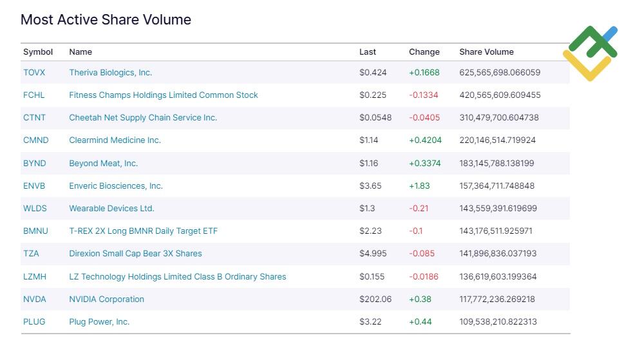Select share volume 109,538,210.822313

tap(498, 322)
